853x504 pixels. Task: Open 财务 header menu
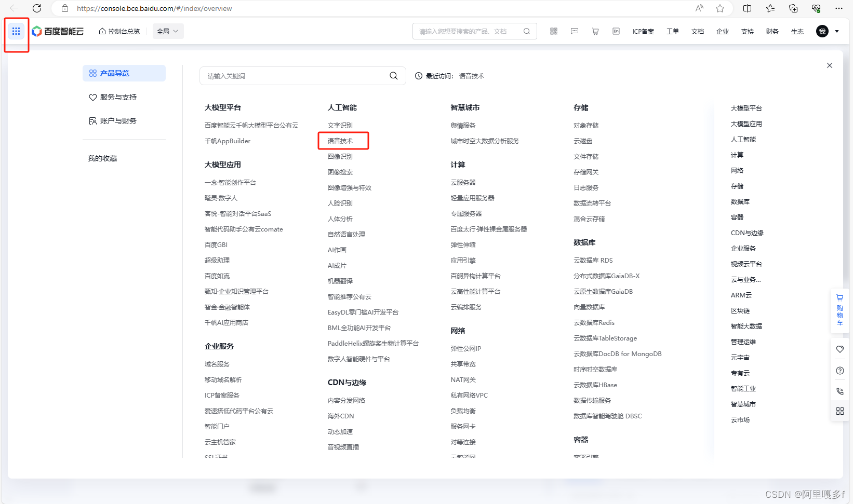coord(772,31)
